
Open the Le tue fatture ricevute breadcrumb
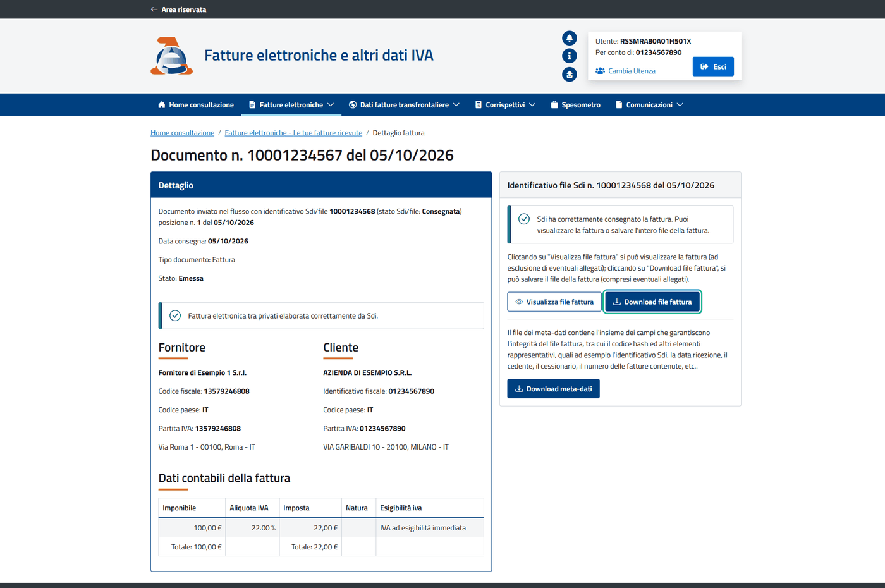point(293,133)
